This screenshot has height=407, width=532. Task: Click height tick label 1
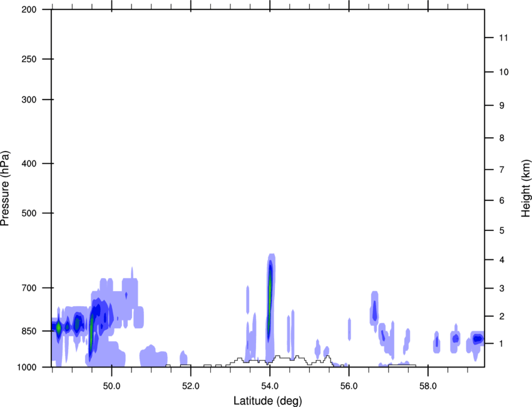click(x=502, y=344)
